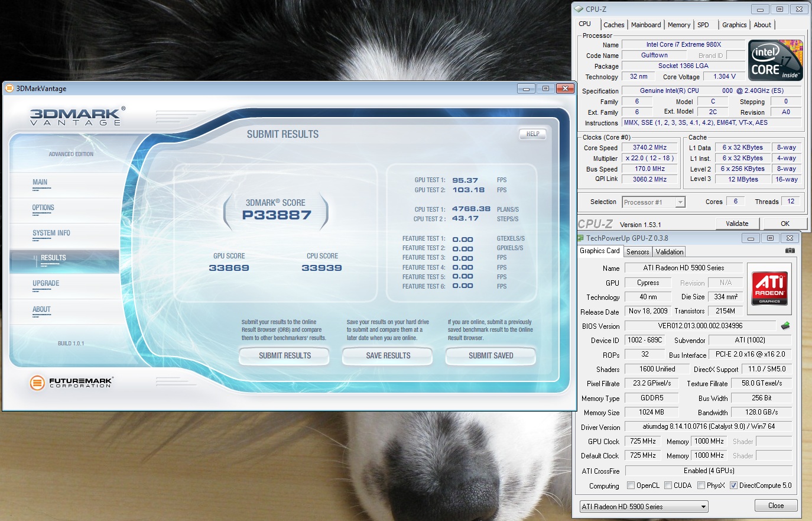The width and height of the screenshot is (812, 521).
Task: Click the GPU-Z title bar icon
Action: (x=580, y=238)
